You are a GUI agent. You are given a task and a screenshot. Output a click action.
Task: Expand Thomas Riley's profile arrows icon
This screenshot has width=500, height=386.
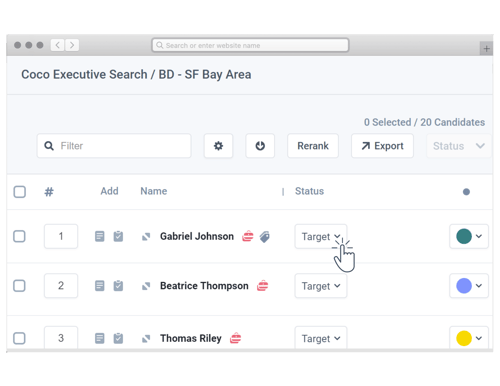[146, 339]
